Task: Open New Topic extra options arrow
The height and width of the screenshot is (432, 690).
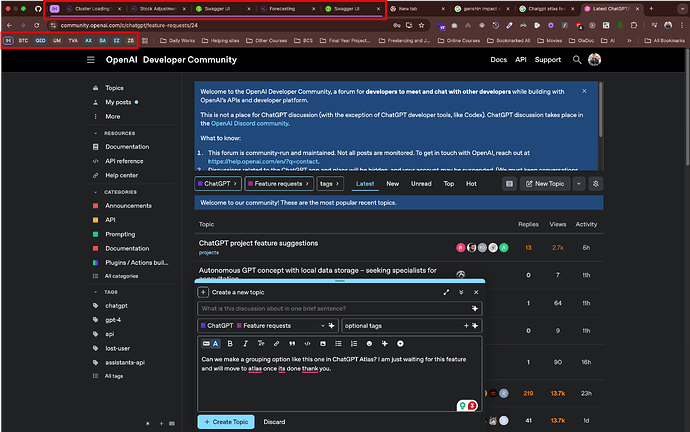Action: point(579,184)
